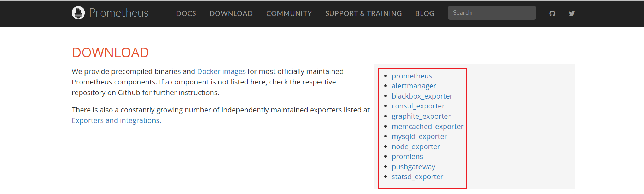This screenshot has width=644, height=194.
Task: Open the DOCS menu item
Action: click(x=186, y=13)
